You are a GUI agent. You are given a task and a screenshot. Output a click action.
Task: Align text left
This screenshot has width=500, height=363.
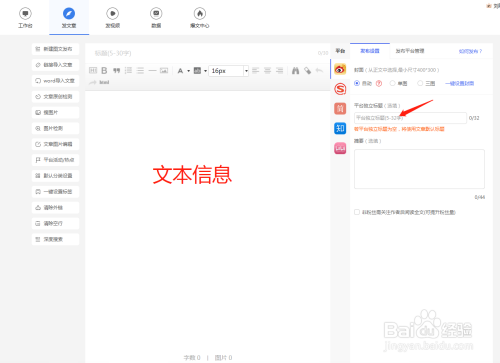coord(256,70)
